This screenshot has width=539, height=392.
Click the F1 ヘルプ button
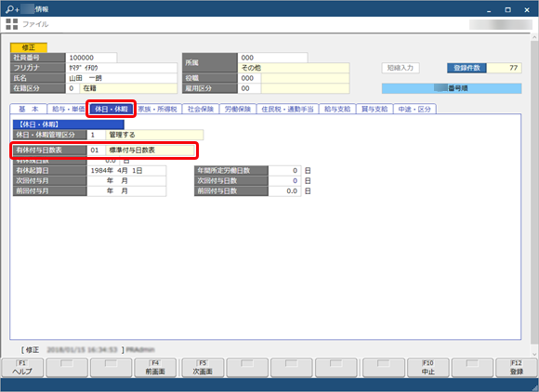click(x=22, y=367)
